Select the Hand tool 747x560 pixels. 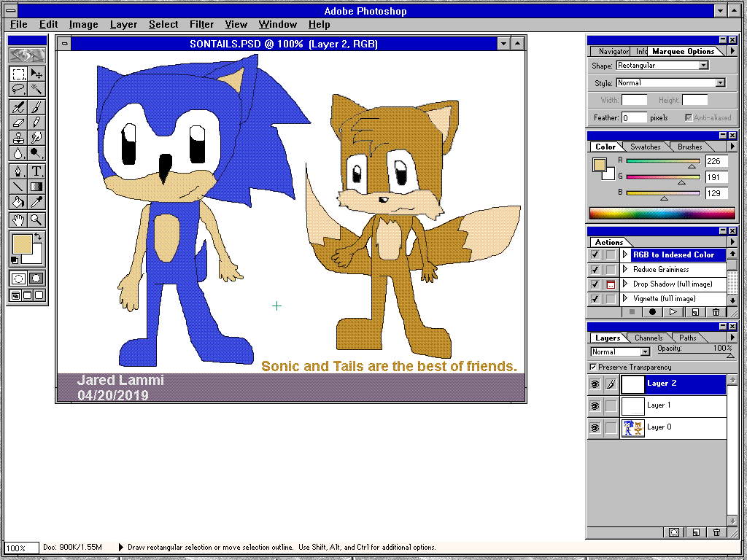pos(18,219)
